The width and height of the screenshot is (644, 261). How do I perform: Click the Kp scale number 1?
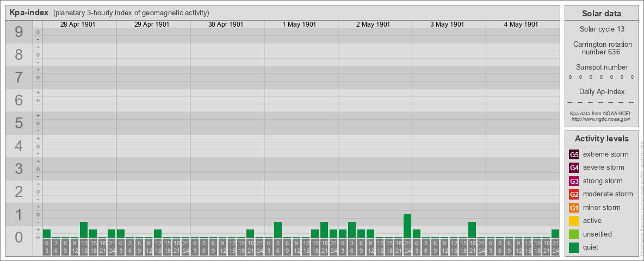click(19, 214)
